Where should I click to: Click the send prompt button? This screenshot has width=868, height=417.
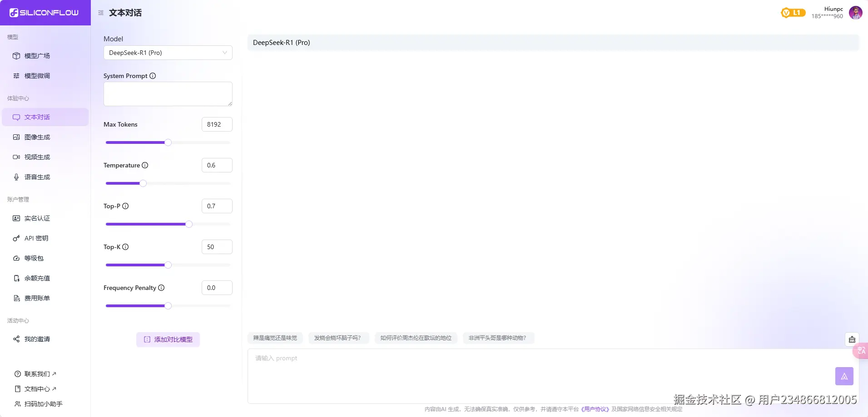point(844,376)
